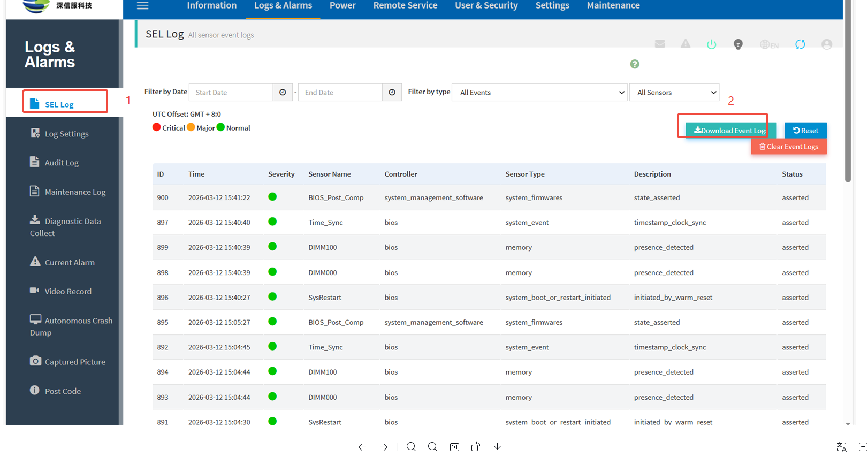Click the viewer zoom in magnifier
The height and width of the screenshot is (457, 868).
[x=432, y=447]
